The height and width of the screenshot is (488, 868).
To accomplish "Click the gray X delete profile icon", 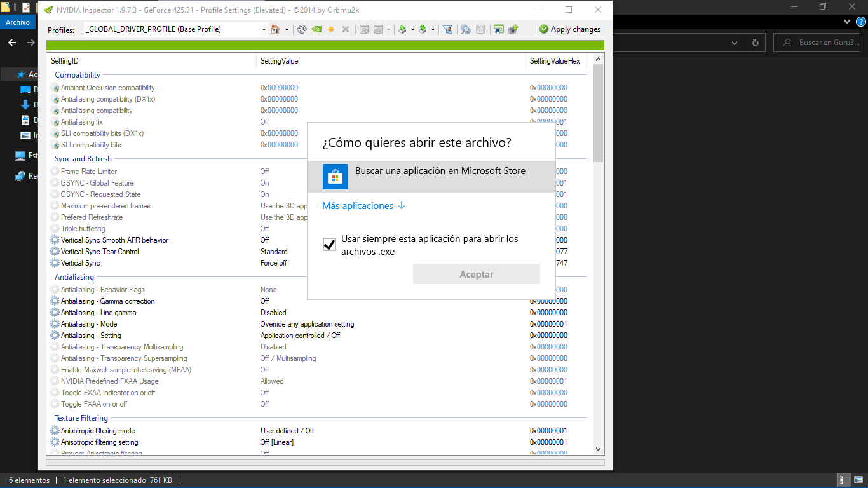I will pos(346,29).
